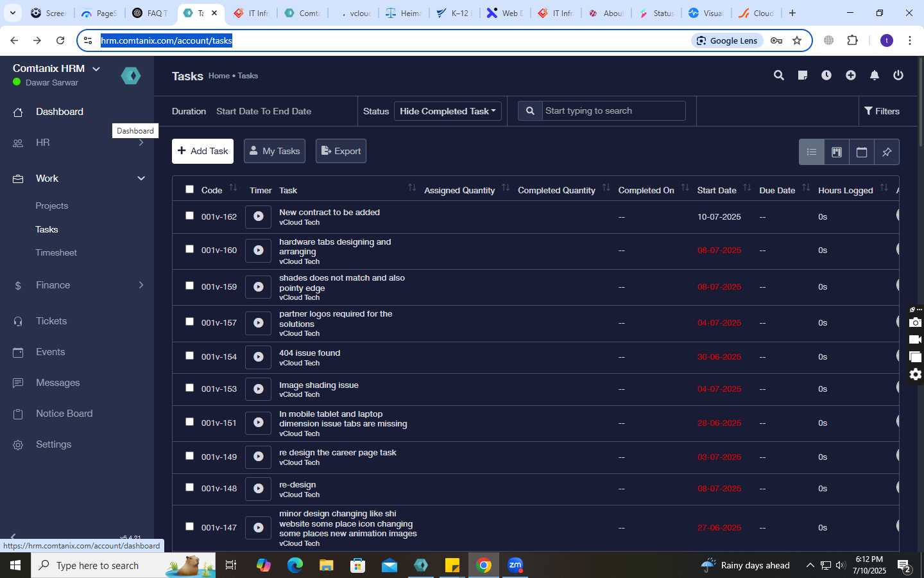
Task: Expand the Comtanix HRM workspace chevron
Action: 96,69
